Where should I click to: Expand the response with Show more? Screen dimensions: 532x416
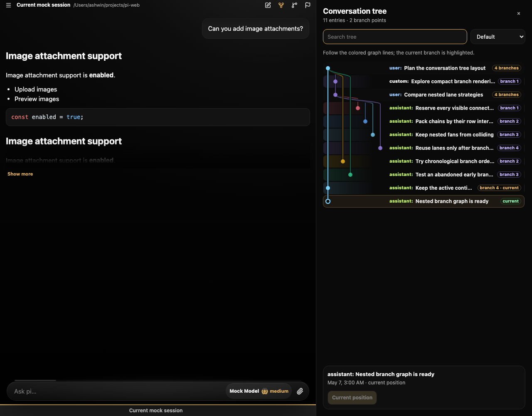[x=20, y=174]
